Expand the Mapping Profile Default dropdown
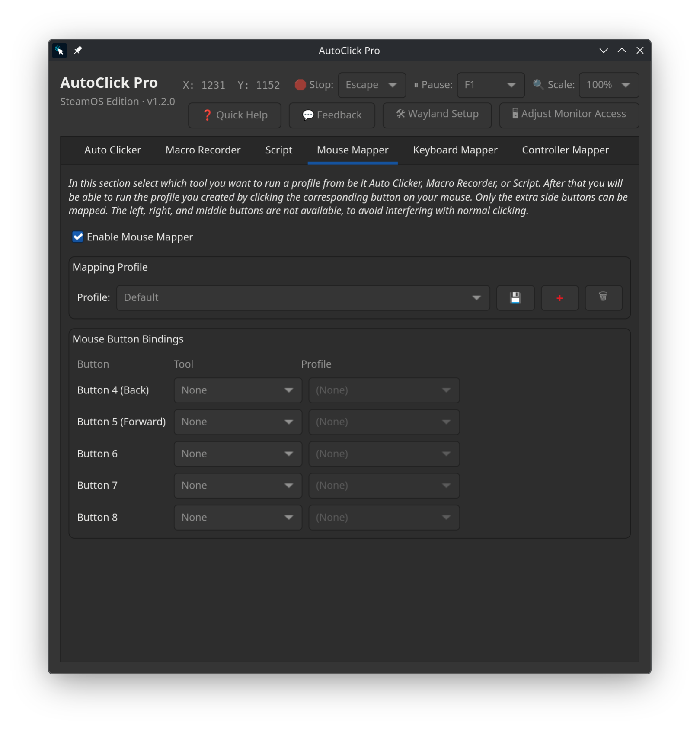The height and width of the screenshot is (732, 700). click(x=303, y=298)
